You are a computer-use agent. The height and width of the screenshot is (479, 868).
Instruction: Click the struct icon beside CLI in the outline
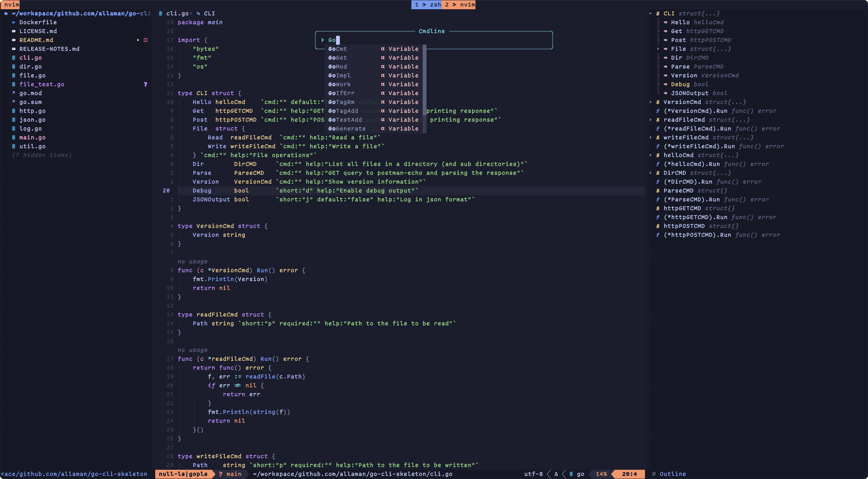(658, 14)
